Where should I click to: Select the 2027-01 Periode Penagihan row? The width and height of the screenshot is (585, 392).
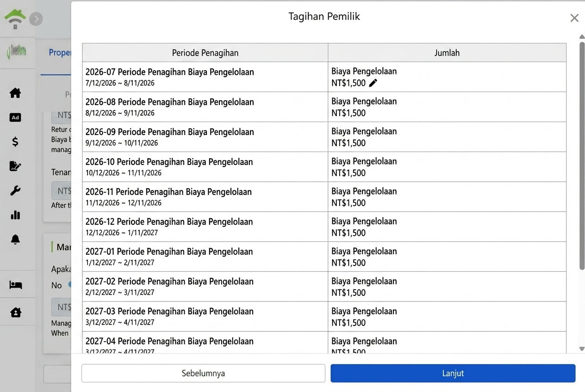tap(324, 257)
